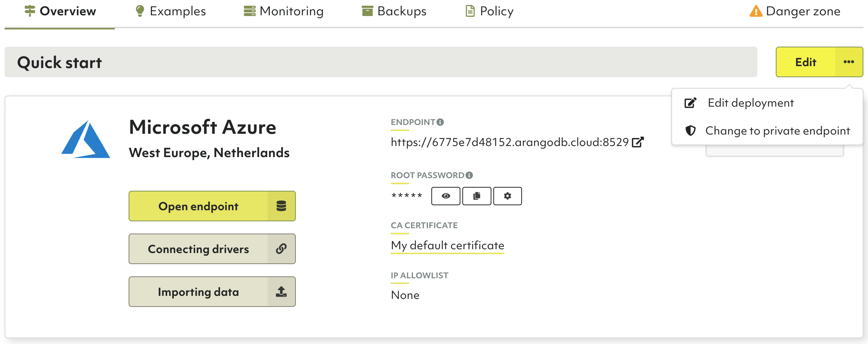Choose Change to private endpoint
Viewport: 868px width, 344px height.
pyautogui.click(x=777, y=131)
